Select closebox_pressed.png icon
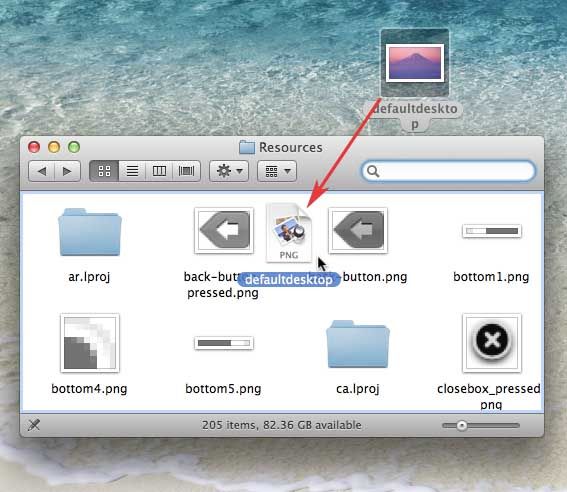Screen dimensions: 567x492 point(492,343)
